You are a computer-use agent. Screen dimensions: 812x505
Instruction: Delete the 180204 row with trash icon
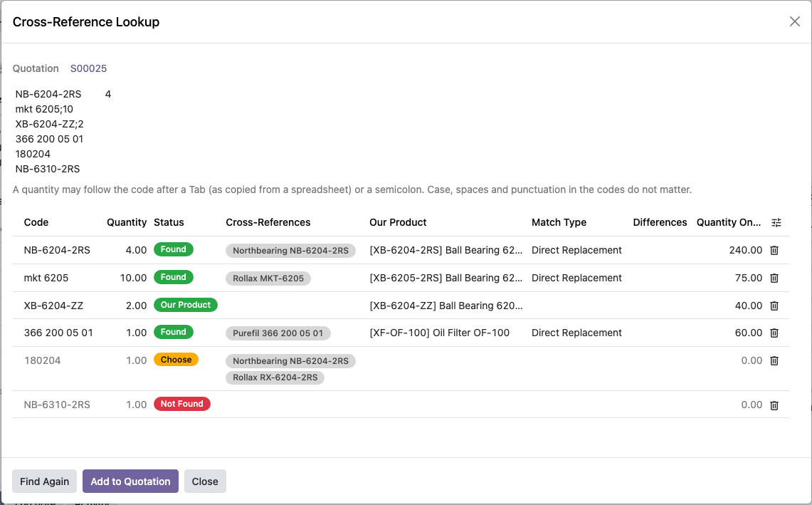tap(774, 361)
